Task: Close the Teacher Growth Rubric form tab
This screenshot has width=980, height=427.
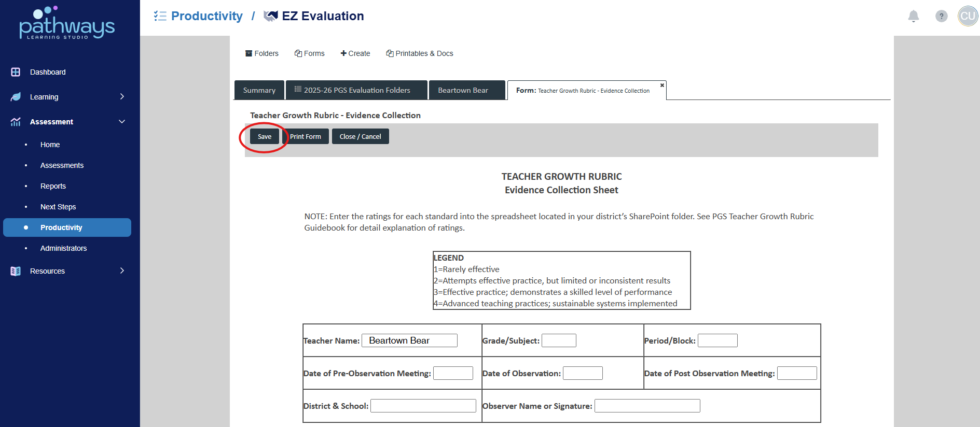Action: point(662,85)
